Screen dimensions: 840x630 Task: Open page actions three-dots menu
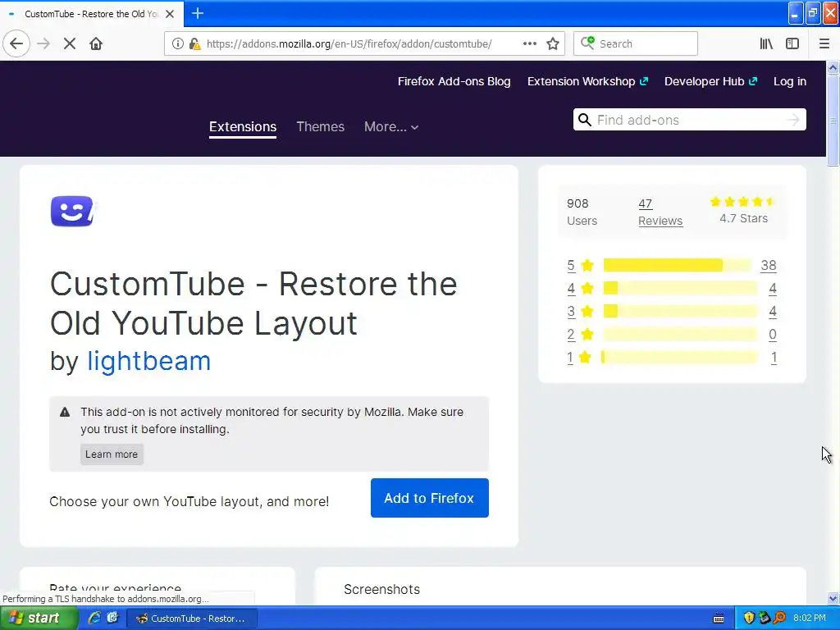tap(529, 43)
